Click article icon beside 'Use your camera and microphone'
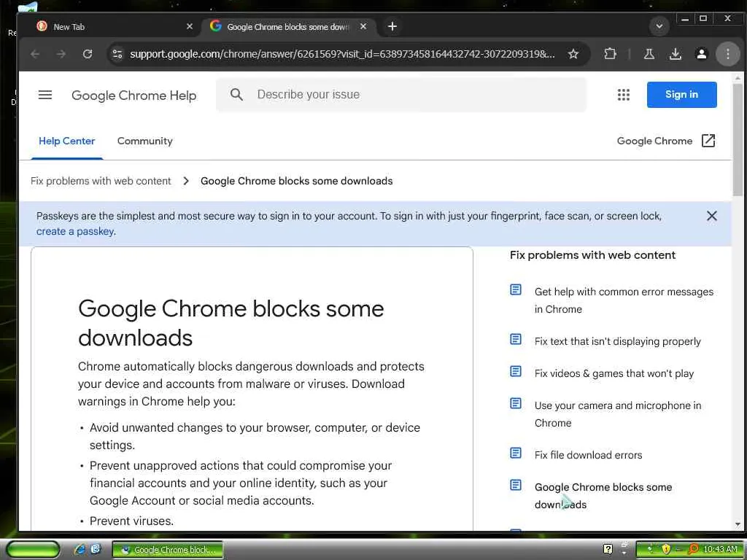 coord(516,403)
